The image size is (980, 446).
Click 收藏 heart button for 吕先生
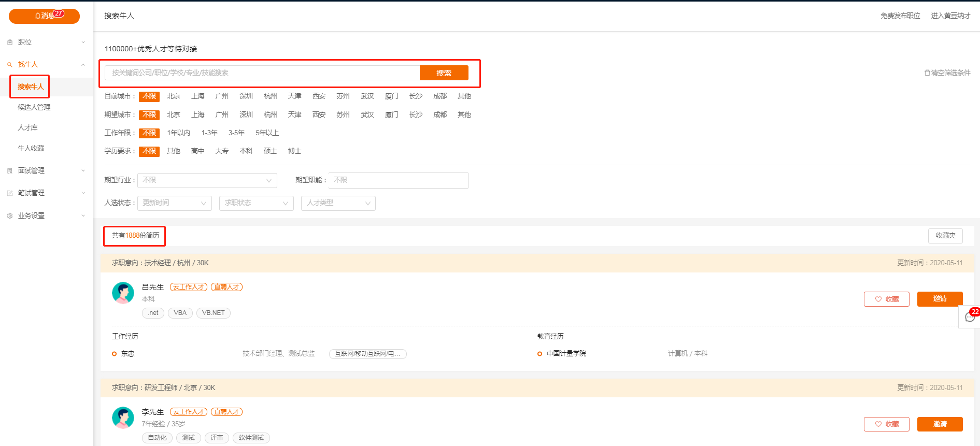[x=887, y=299]
